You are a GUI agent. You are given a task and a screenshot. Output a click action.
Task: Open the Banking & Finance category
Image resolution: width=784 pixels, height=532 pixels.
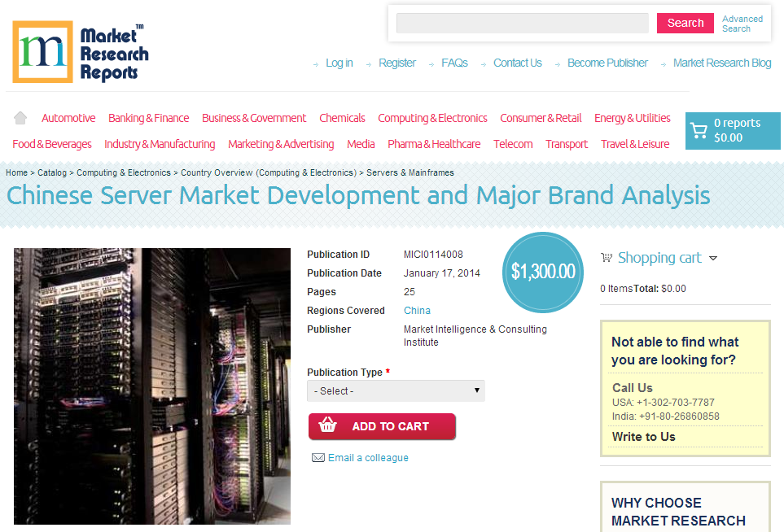(x=148, y=118)
